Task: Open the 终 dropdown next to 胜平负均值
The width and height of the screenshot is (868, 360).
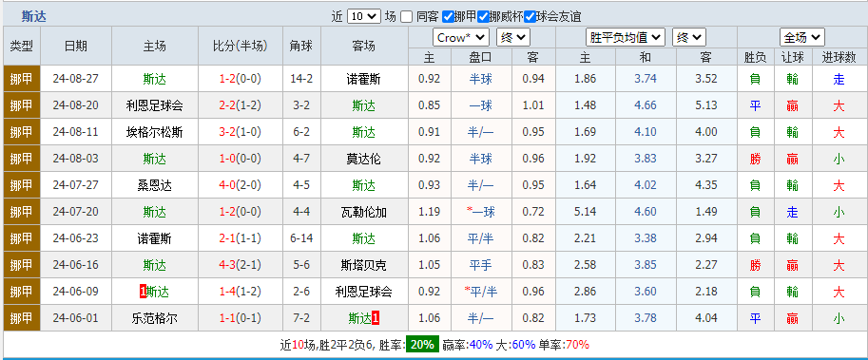Action: tap(689, 38)
